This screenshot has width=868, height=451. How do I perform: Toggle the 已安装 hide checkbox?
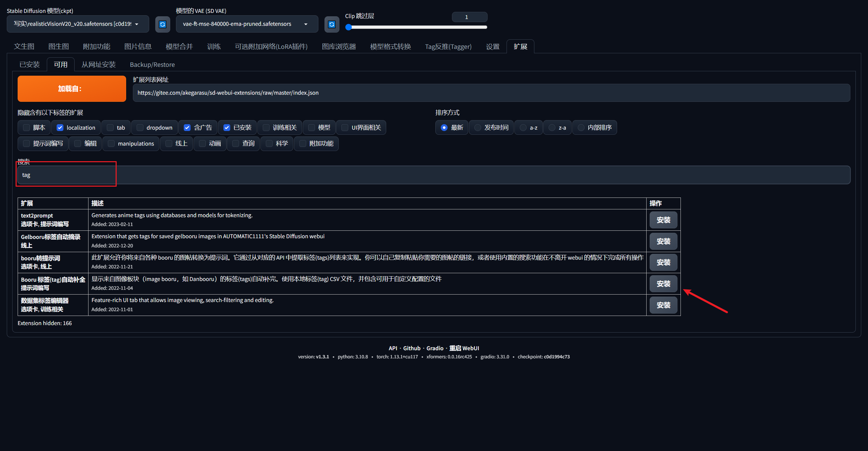(227, 128)
